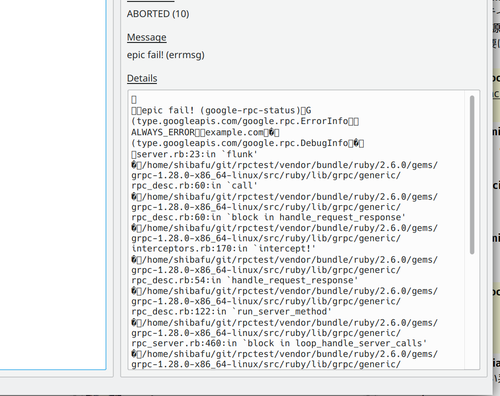Click 'epic fail! (google-rpc-status)' line in details
This screenshot has width=500, height=396.
point(221,110)
